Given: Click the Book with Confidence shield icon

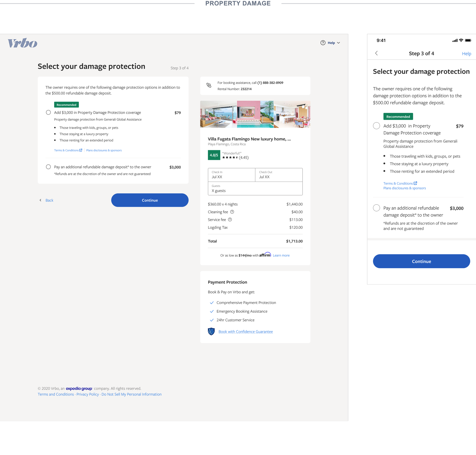Looking at the screenshot, I should pyautogui.click(x=211, y=331).
